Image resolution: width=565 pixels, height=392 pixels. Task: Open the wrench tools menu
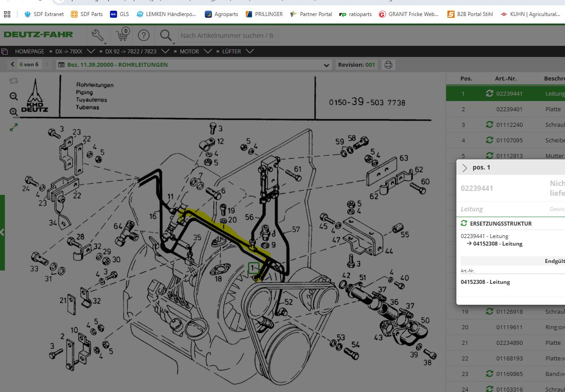(x=98, y=35)
